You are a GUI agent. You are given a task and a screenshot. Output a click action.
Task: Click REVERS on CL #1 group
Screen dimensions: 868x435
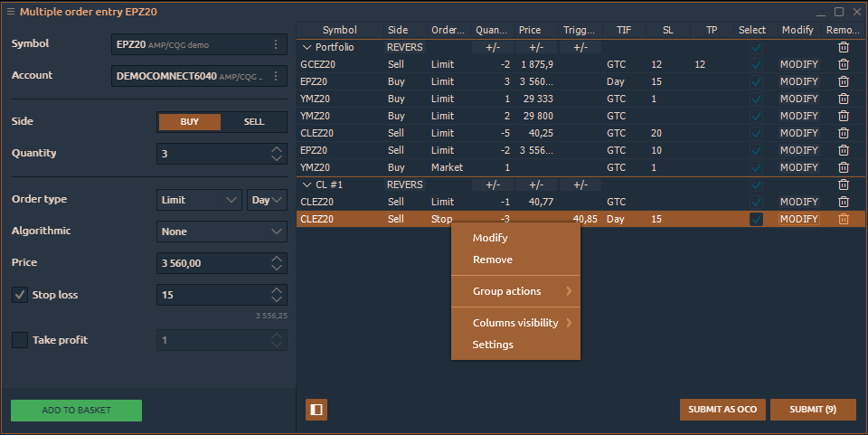click(x=405, y=184)
